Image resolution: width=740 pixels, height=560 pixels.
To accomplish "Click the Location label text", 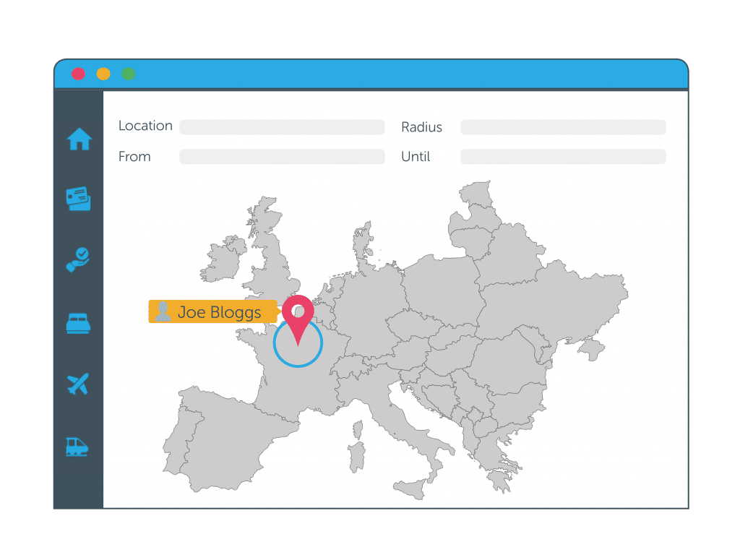I will (145, 126).
